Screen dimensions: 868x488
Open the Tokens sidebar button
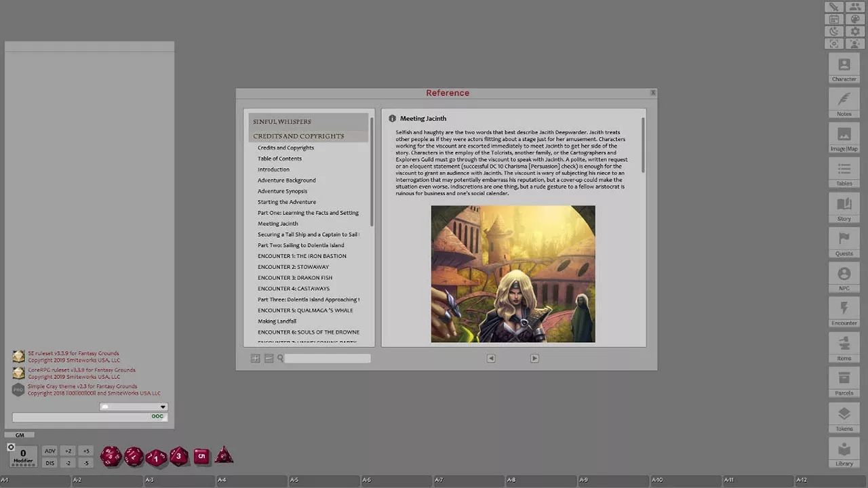(x=844, y=418)
